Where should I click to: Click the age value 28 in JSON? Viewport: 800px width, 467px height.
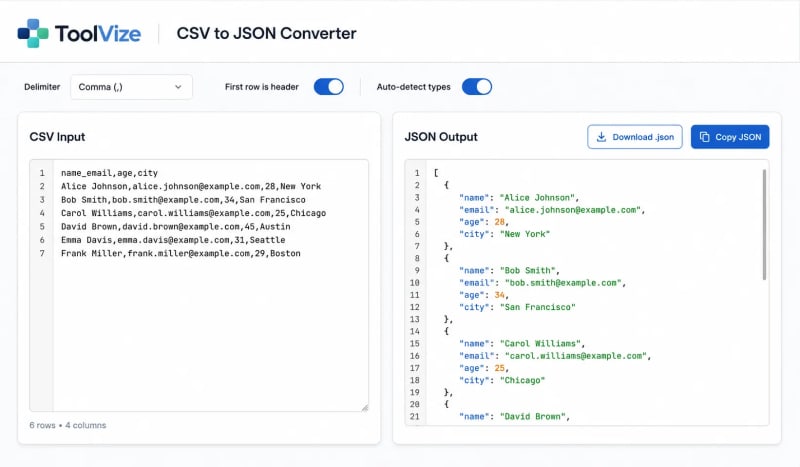pos(499,222)
